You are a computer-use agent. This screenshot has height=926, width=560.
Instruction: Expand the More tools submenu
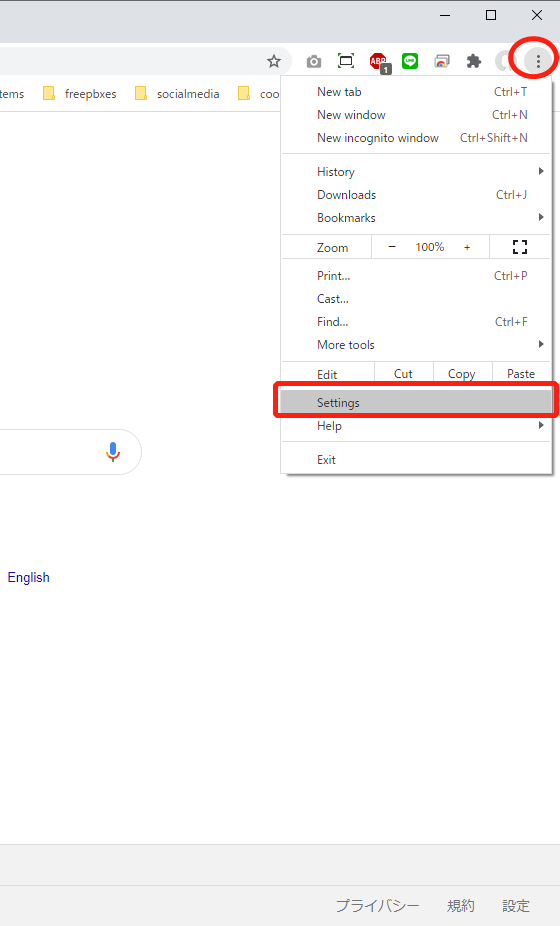coord(416,344)
